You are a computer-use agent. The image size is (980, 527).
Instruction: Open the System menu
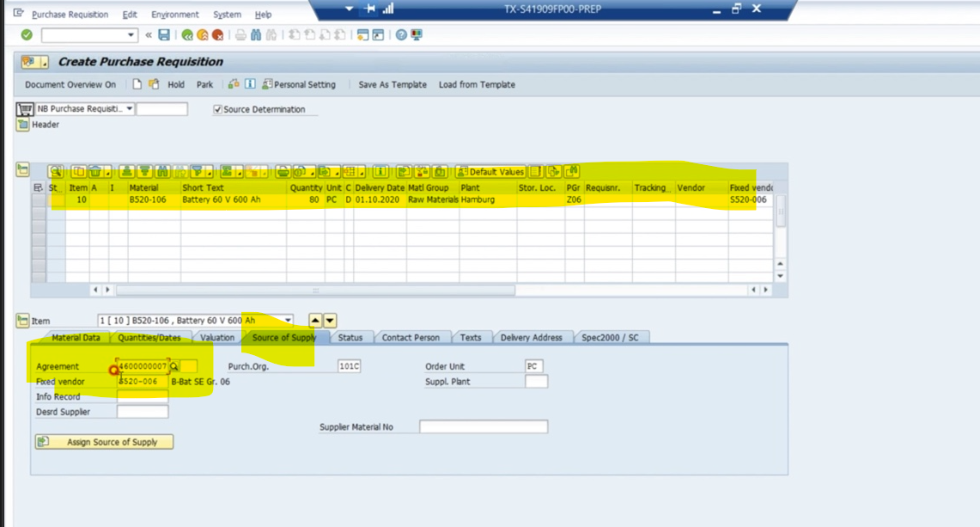227,15
